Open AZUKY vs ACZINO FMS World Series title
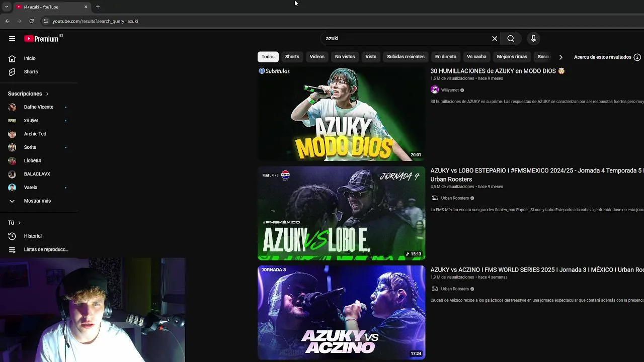Image resolution: width=644 pixels, height=362 pixels. (537, 270)
